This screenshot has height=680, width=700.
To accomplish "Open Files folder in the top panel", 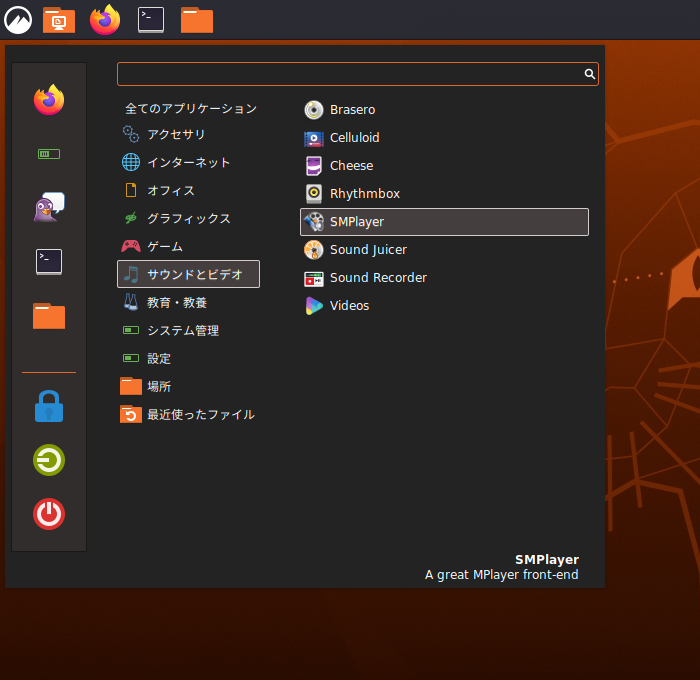I will pos(197,20).
